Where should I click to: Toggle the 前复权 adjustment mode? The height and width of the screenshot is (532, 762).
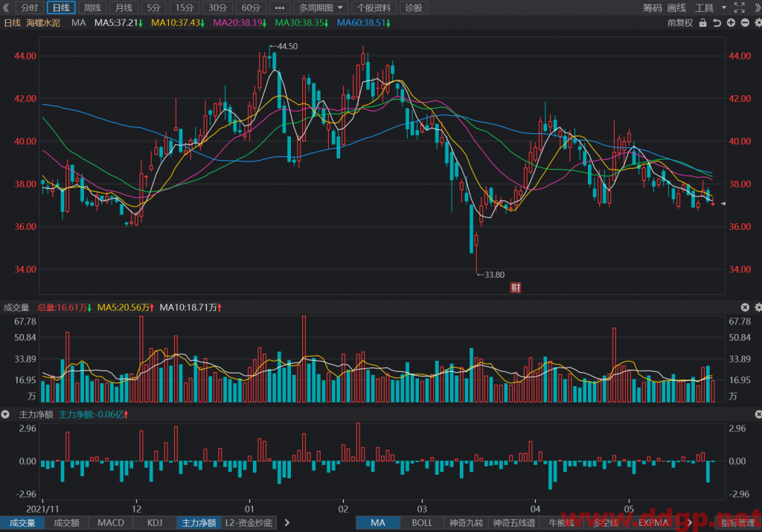pyautogui.click(x=680, y=23)
